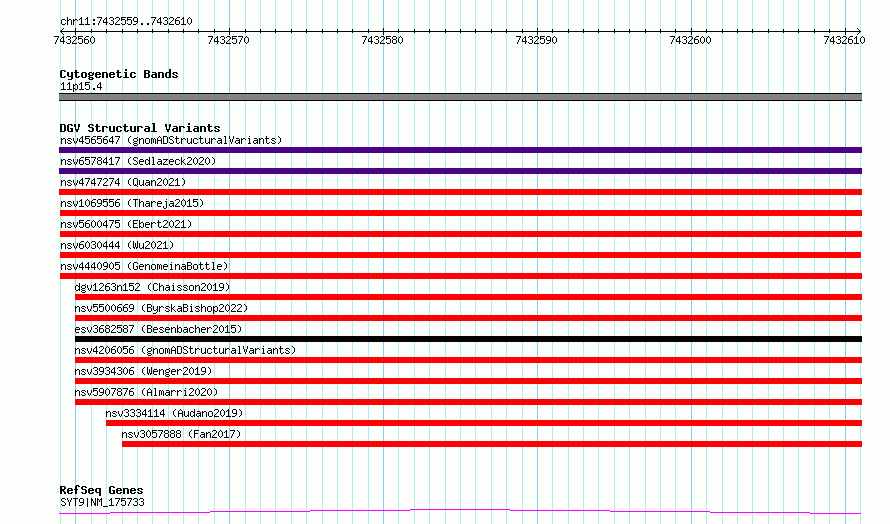Open variant nsv3057888 (Fan2017) label
Screen dimensions: 890x524
coord(181,434)
